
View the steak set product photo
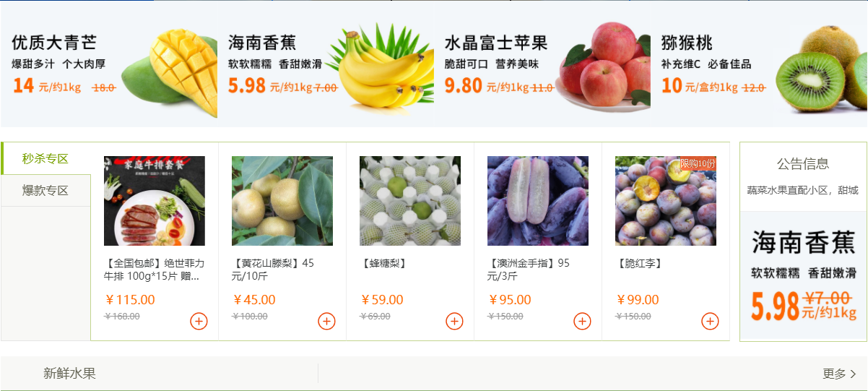[x=155, y=201]
